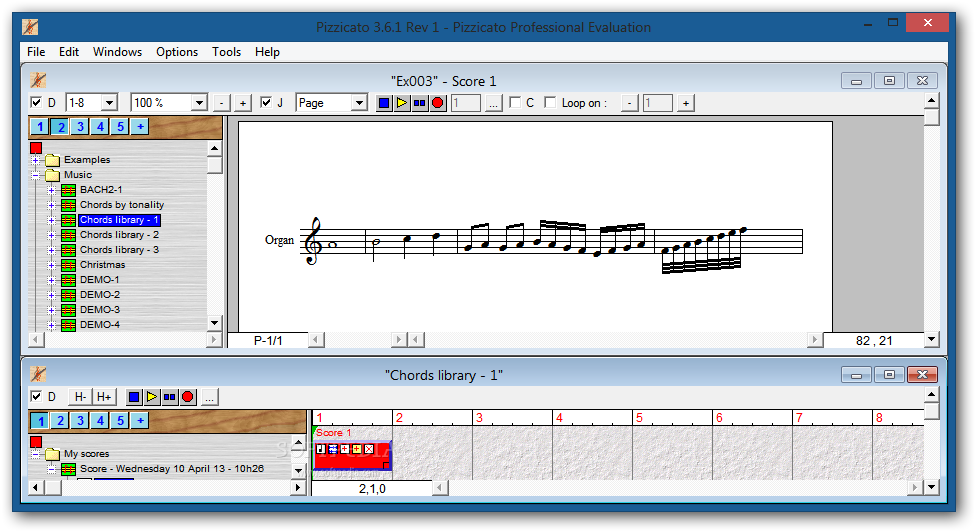
Task: Open the Page view mode dropdown
Action: (359, 103)
